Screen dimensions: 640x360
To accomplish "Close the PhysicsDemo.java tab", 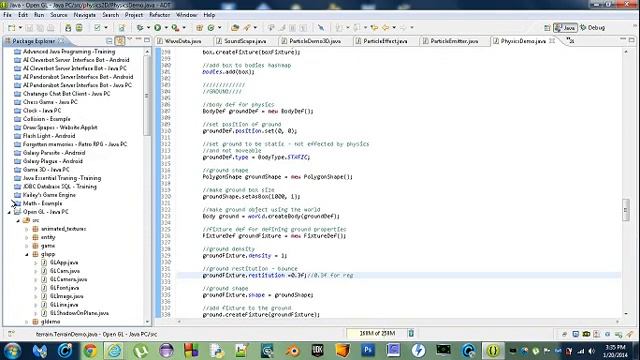I will 552,41.
